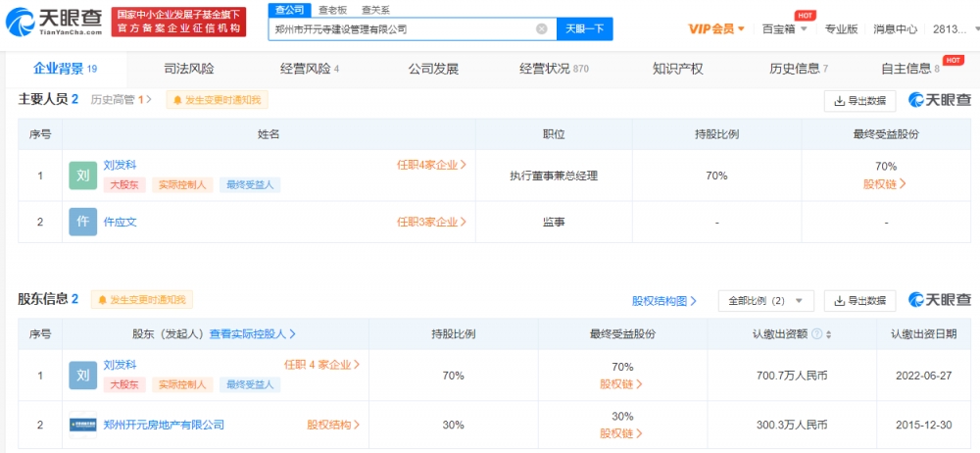Image resolution: width=980 pixels, height=453 pixels.
Task: Click 仵应文's avatar icon
Action: tap(83, 222)
